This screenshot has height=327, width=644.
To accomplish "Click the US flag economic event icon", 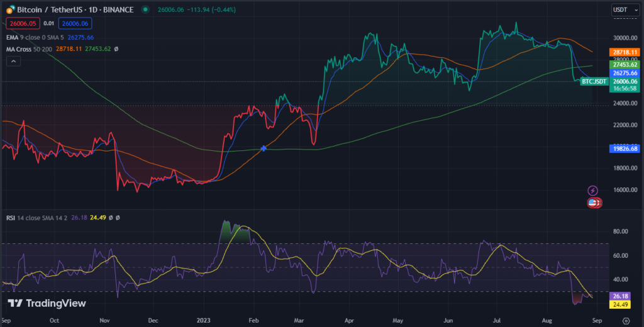I will pyautogui.click(x=594, y=202).
